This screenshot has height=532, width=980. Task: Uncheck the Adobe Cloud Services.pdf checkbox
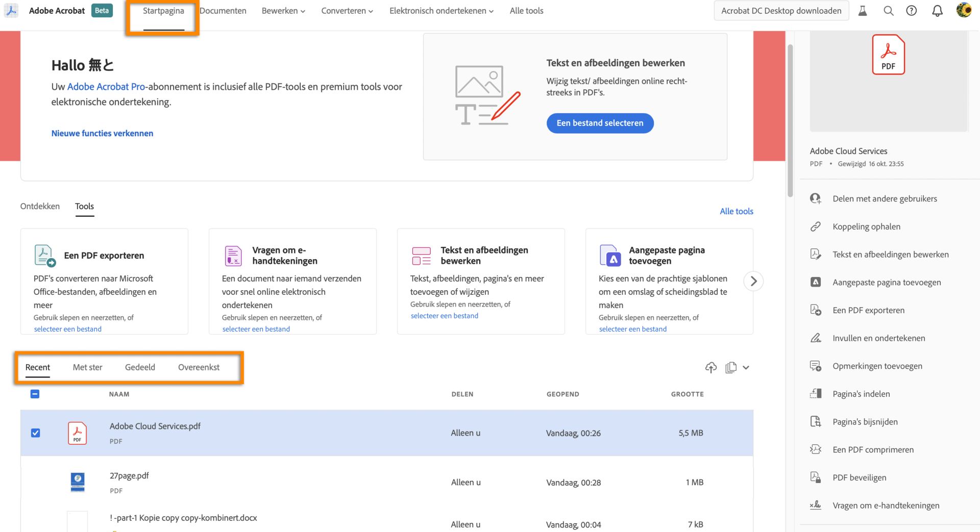pos(35,433)
